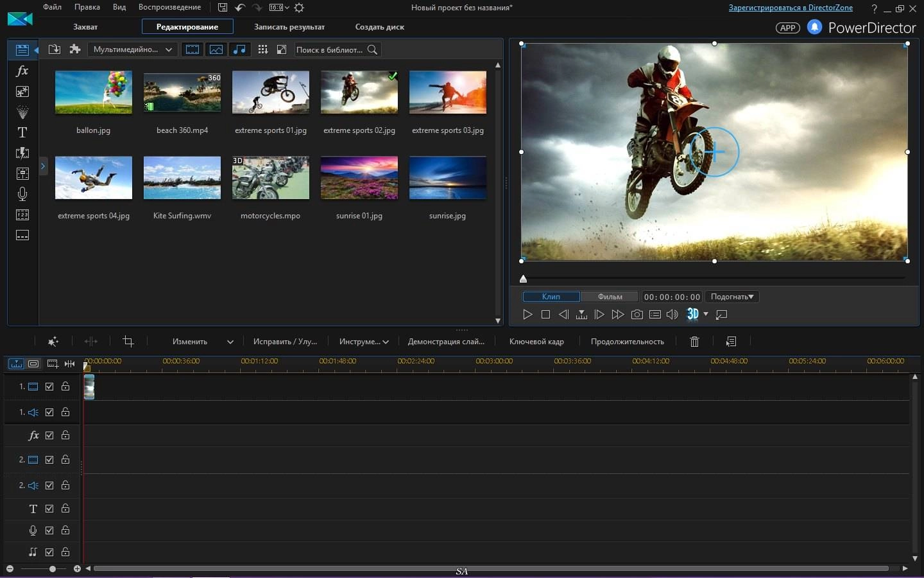Click the library search field
This screenshot has width=924, height=578.
(338, 49)
